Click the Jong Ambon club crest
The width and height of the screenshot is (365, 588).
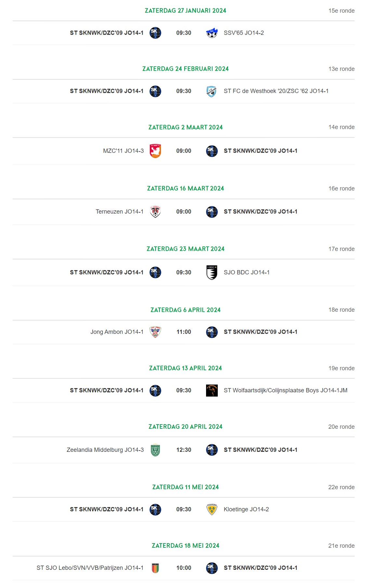[x=155, y=332]
